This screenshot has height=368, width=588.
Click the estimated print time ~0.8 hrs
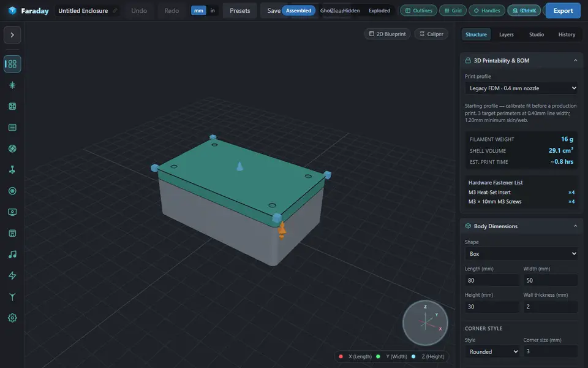click(562, 161)
